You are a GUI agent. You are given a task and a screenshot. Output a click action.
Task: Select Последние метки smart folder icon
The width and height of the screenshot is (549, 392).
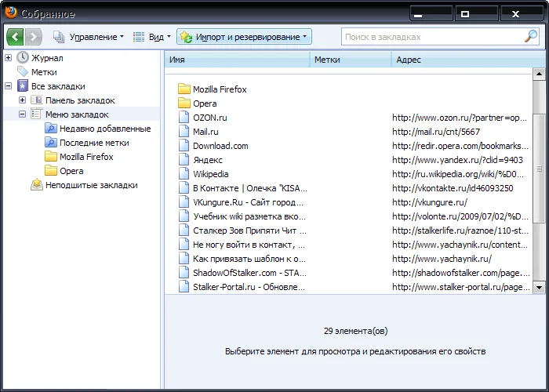pos(51,143)
